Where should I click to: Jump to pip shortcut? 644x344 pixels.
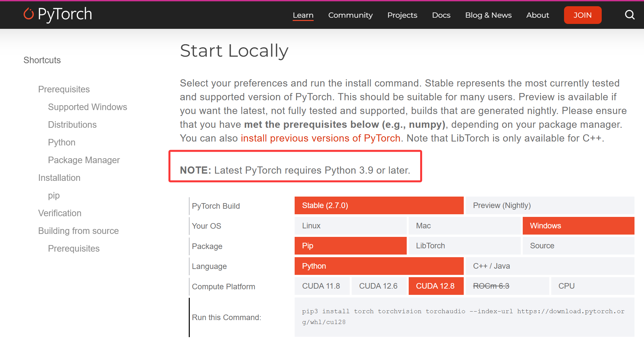point(54,195)
